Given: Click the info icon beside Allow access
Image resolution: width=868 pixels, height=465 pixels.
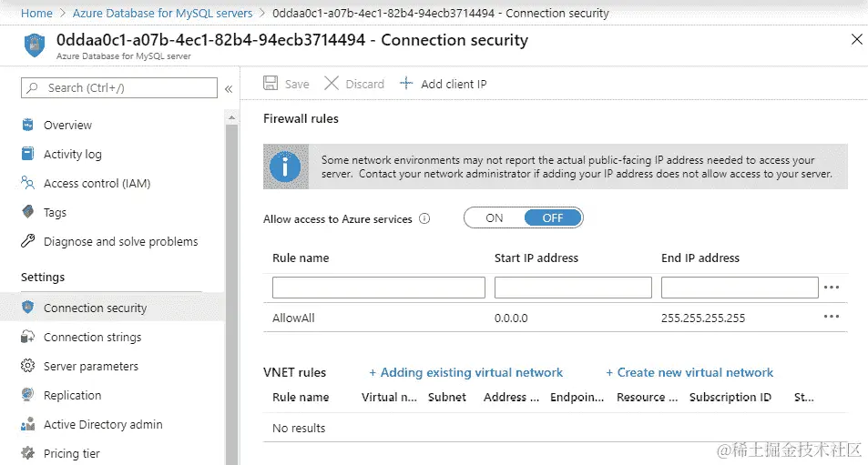Looking at the screenshot, I should coord(424,218).
